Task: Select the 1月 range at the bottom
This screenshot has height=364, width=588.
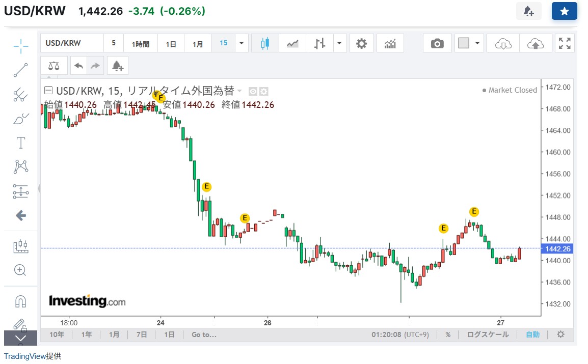Action: [x=114, y=334]
